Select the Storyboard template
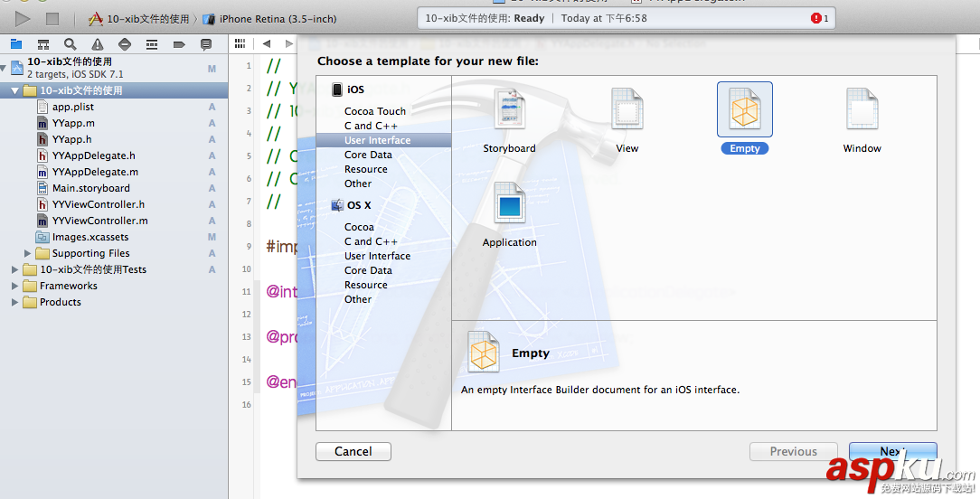This screenshot has width=980, height=499. [509, 121]
